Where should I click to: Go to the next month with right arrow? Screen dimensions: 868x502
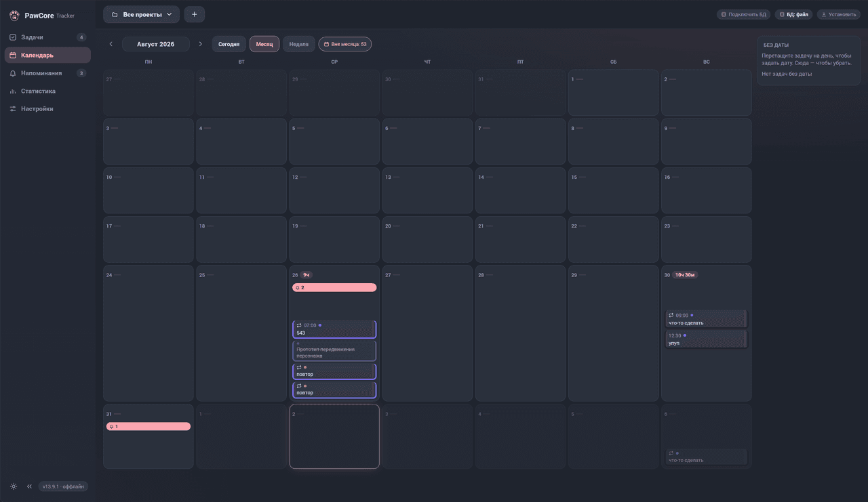(200, 45)
